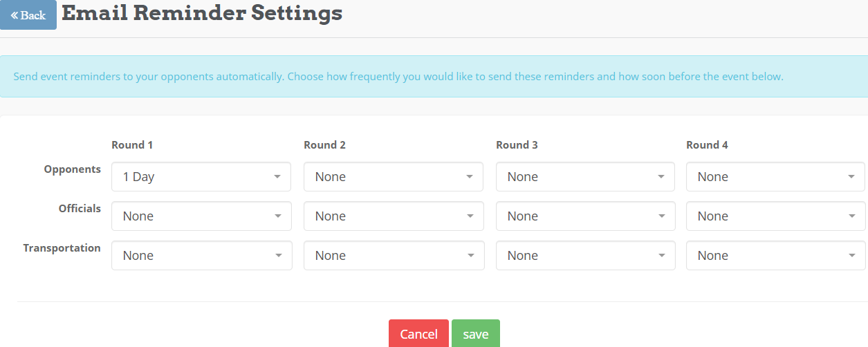Open the Officials Round 4 dropdown
The width and height of the screenshot is (868, 347).
pyautogui.click(x=775, y=216)
